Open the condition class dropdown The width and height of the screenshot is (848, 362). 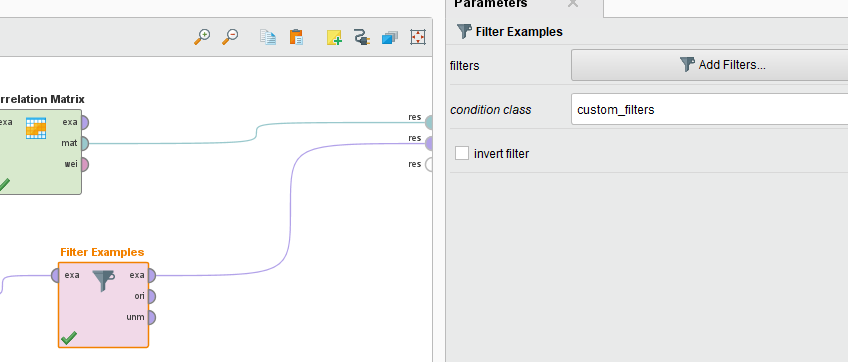click(710, 109)
